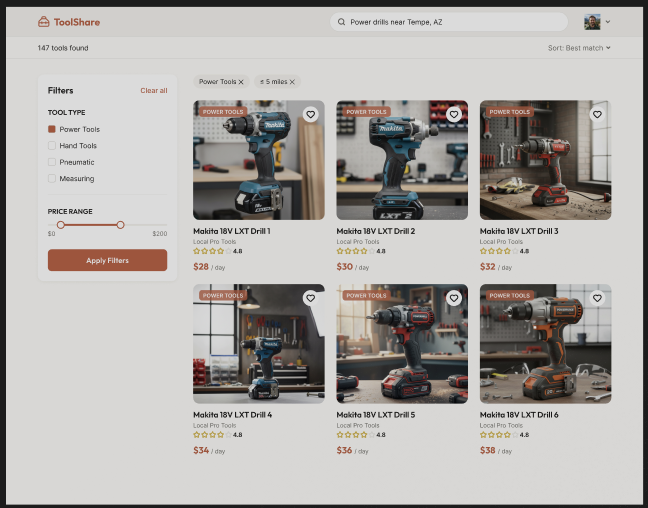This screenshot has height=508, width=648.
Task: Favorite Makita 18V LXT Drill 1 heart
Action: 310,114
